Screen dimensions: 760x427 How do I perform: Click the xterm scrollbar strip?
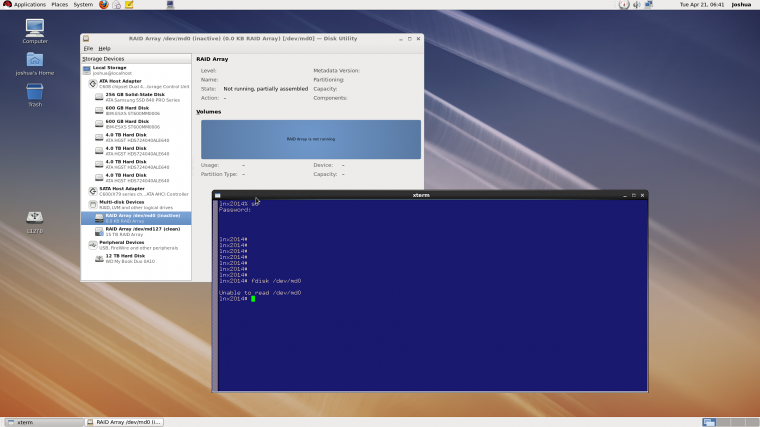click(215, 295)
